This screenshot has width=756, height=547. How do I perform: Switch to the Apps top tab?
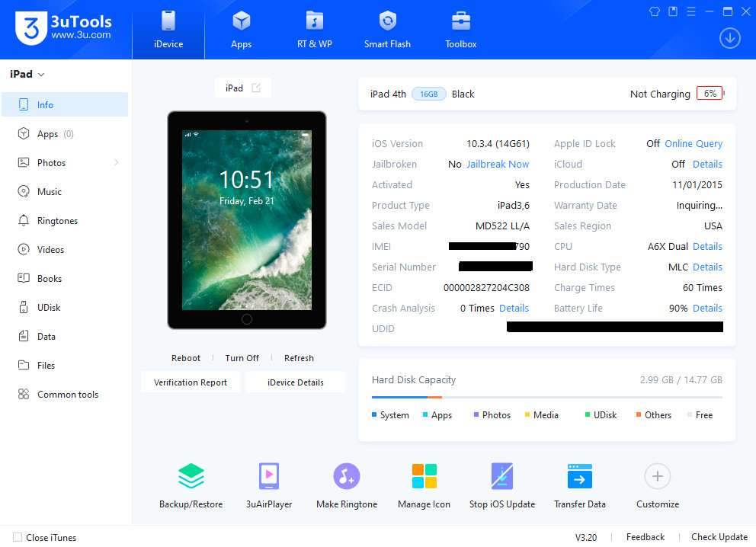[241, 30]
